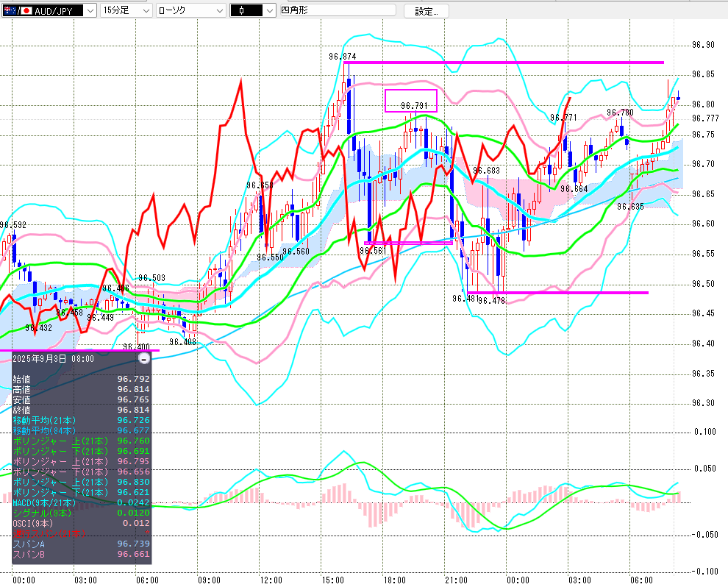Open the ローソク chart type dropdown
The height and width of the screenshot is (587, 728).
190,10
